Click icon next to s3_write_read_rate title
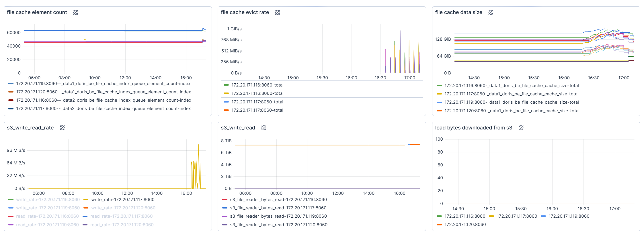644x236 pixels. click(62, 128)
